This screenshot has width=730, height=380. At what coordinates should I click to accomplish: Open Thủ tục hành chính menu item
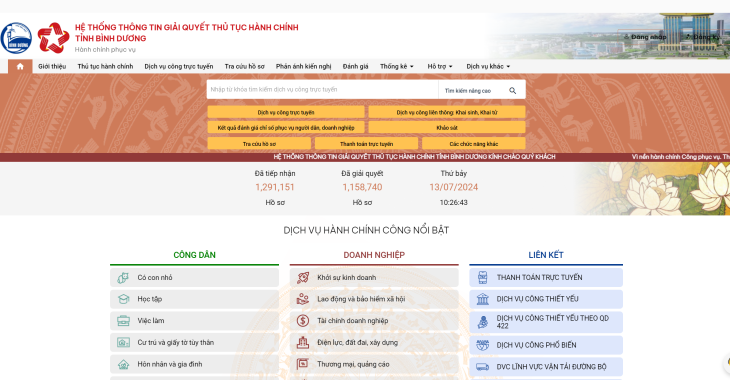coord(105,67)
